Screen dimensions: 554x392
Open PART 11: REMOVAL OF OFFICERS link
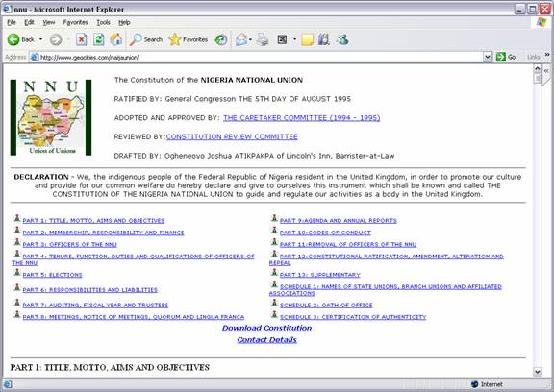tap(348, 244)
